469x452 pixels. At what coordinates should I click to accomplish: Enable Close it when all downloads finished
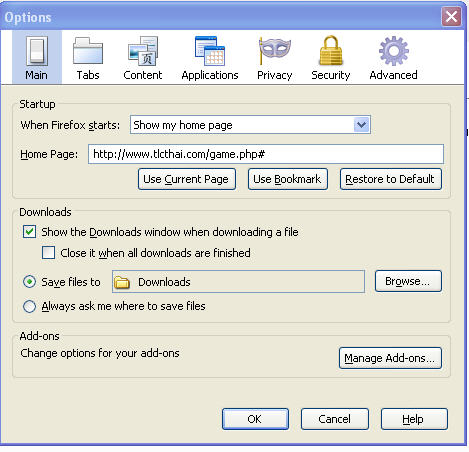click(x=48, y=252)
